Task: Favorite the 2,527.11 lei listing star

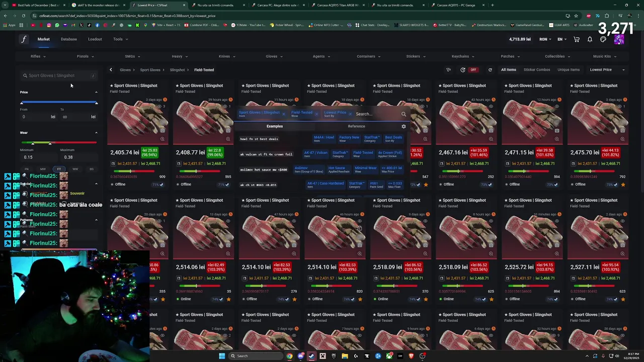Action: click(x=623, y=299)
